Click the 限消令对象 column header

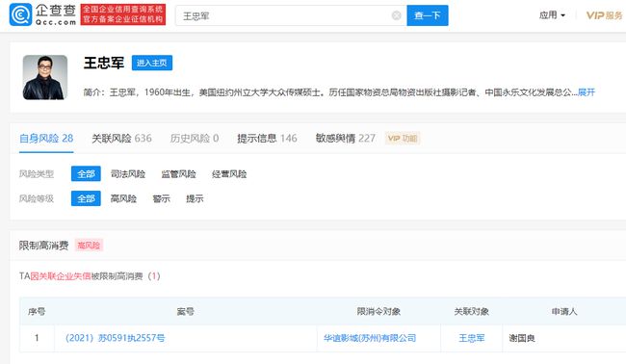(378, 311)
